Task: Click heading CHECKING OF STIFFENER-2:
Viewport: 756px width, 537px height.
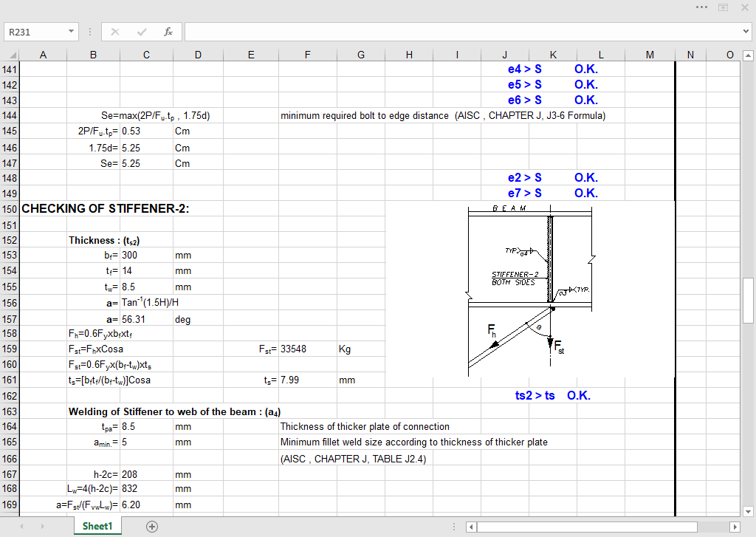Action: coord(105,208)
